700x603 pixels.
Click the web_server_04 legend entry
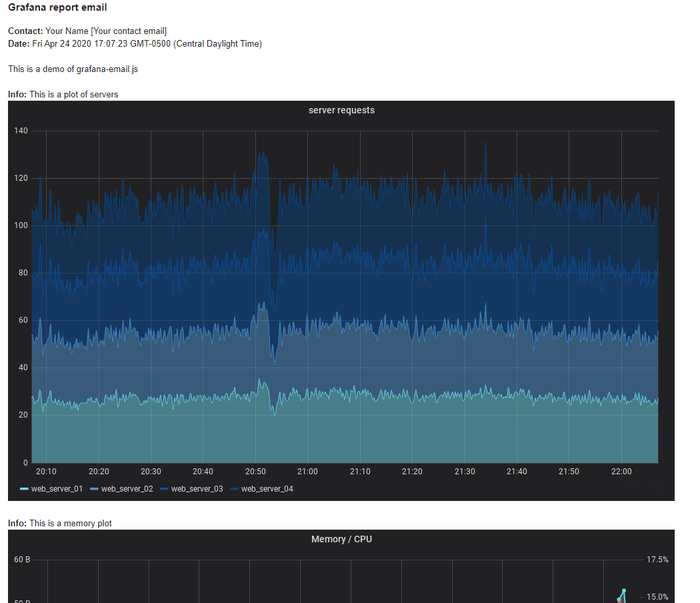pos(261,489)
